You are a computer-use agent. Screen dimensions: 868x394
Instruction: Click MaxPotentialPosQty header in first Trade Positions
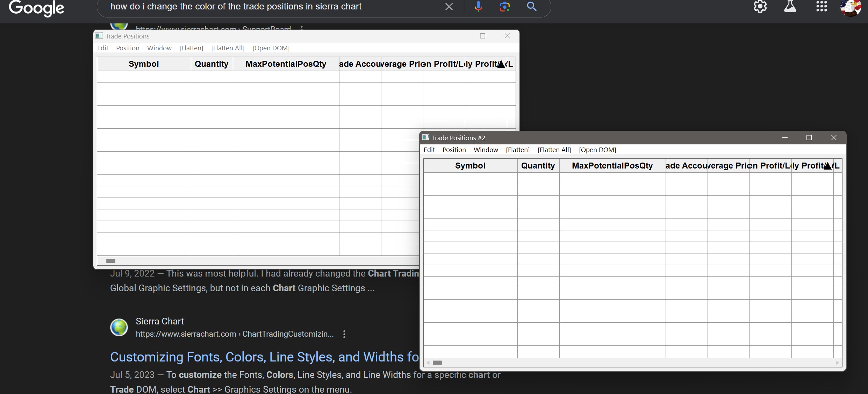286,64
